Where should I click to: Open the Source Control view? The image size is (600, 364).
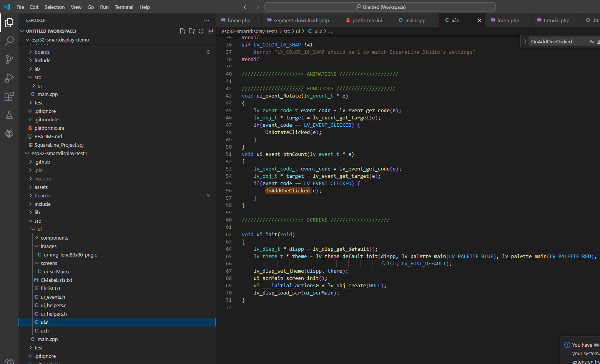click(x=9, y=59)
